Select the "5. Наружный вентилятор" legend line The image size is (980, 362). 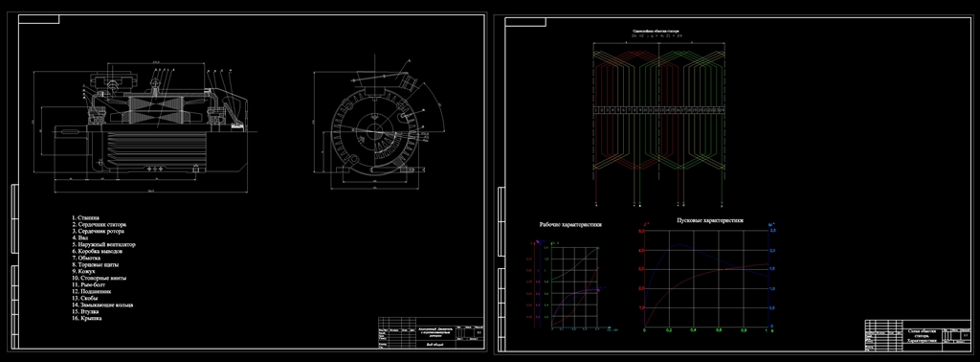point(103,244)
